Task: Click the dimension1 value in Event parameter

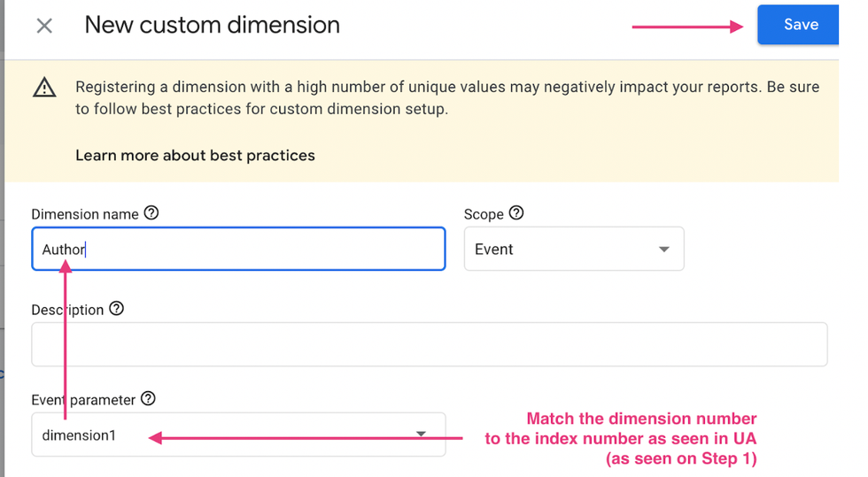Action: click(x=79, y=435)
